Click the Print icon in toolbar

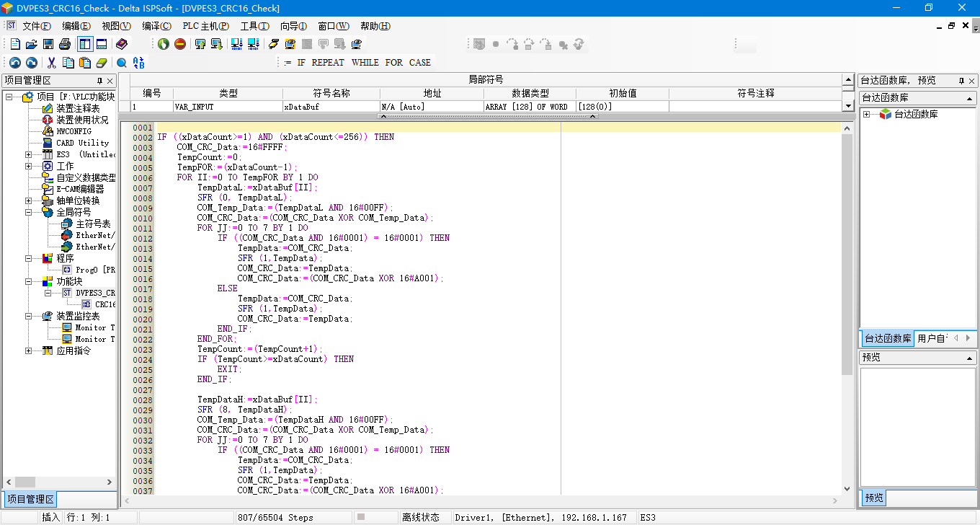(65, 44)
